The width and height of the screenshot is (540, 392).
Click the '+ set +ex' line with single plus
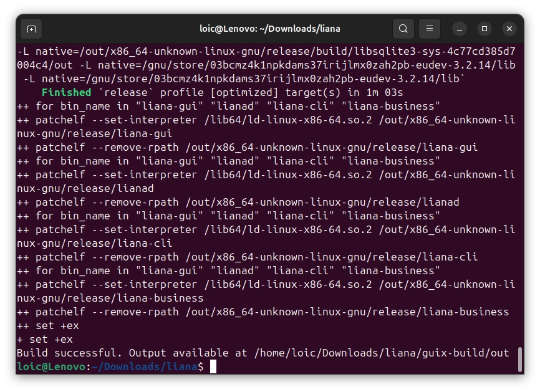coord(45,340)
